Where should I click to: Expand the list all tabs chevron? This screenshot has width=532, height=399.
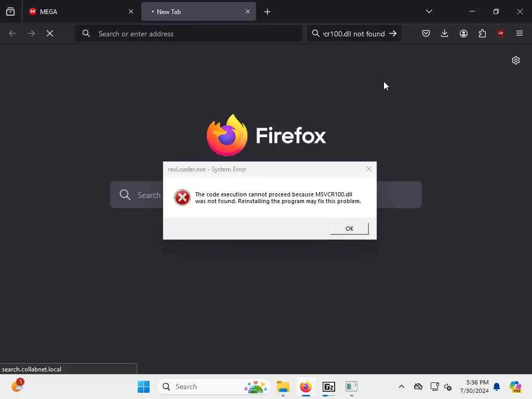point(429,11)
